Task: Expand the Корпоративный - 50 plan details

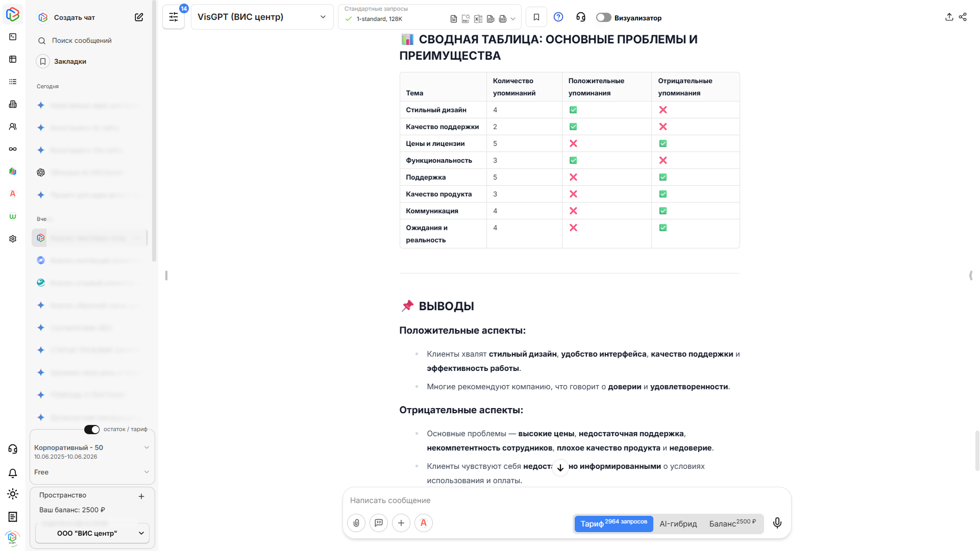Action: [x=146, y=447]
